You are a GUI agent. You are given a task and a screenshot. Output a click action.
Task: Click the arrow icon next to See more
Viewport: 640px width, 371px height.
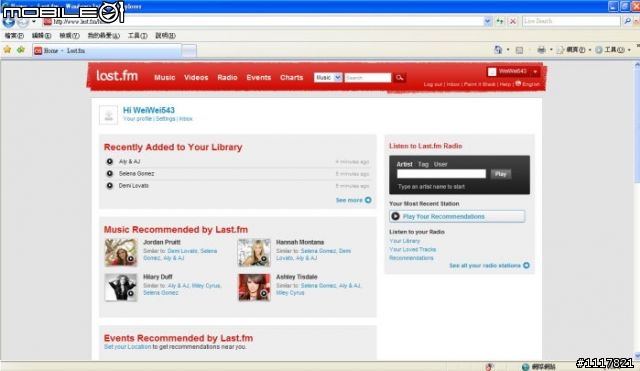click(x=368, y=200)
